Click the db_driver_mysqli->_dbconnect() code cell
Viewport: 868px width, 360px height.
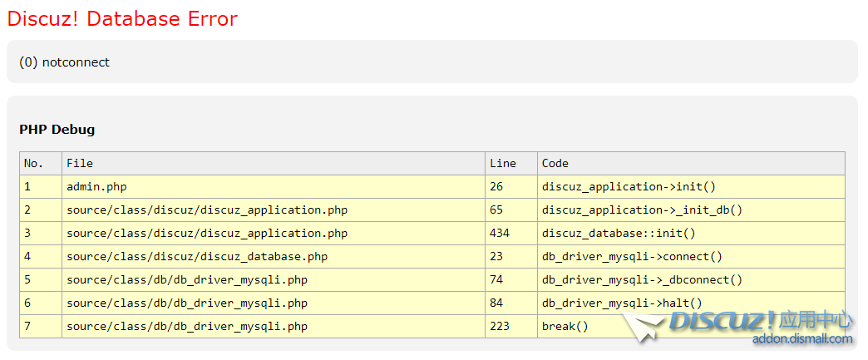[x=642, y=280]
